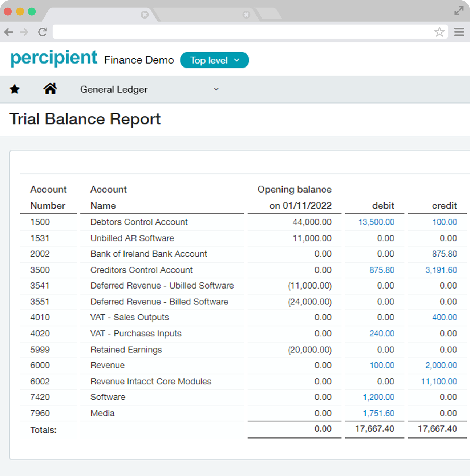470x476 pixels.
Task: Go to the Home icon
Action: click(x=50, y=89)
